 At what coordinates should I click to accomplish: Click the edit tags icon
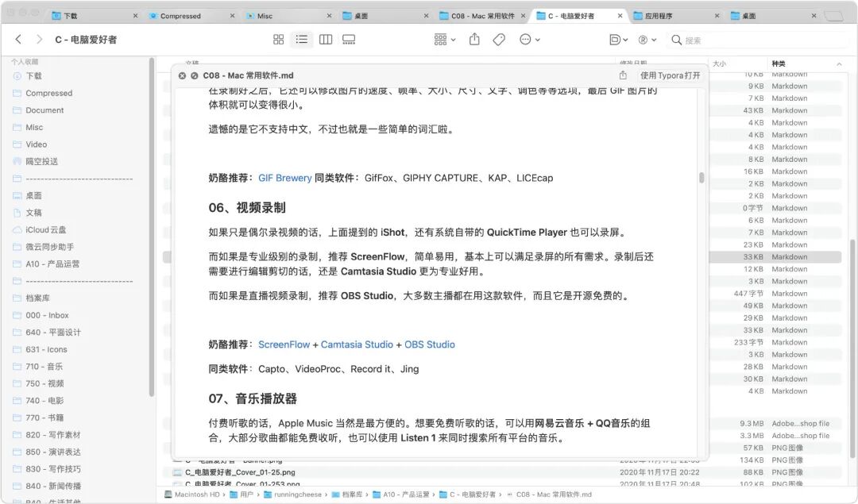[498, 40]
